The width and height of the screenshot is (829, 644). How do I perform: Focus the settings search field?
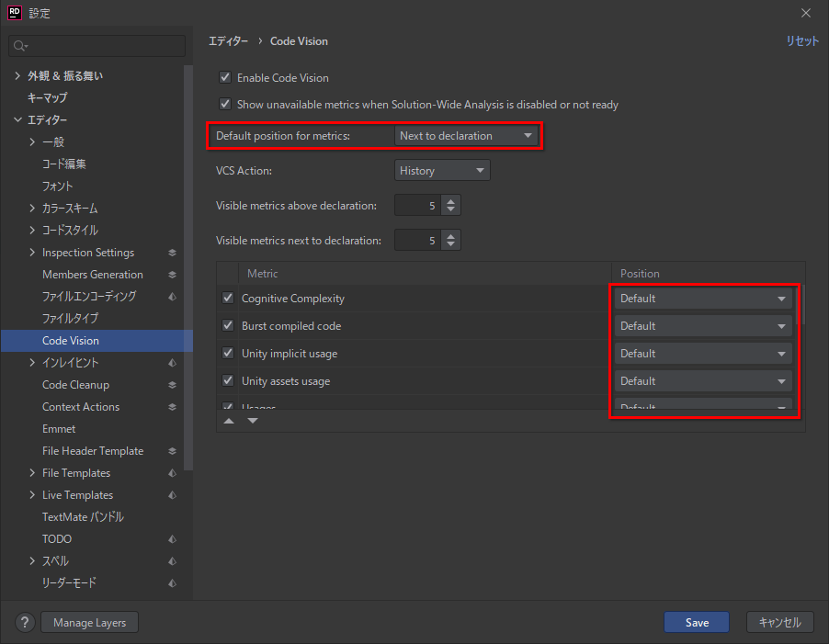(x=97, y=46)
